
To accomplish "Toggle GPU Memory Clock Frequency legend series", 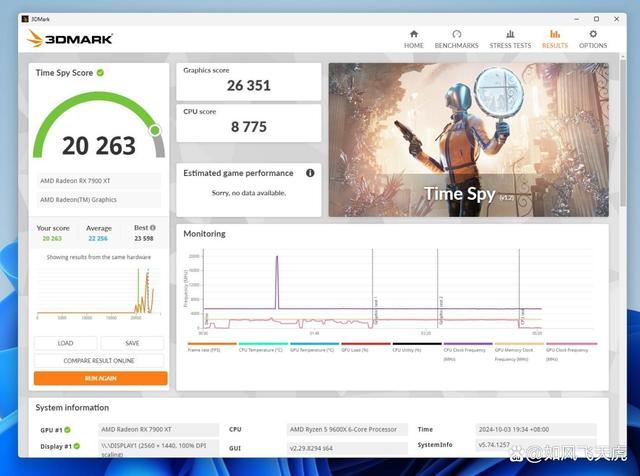I will point(519,350).
